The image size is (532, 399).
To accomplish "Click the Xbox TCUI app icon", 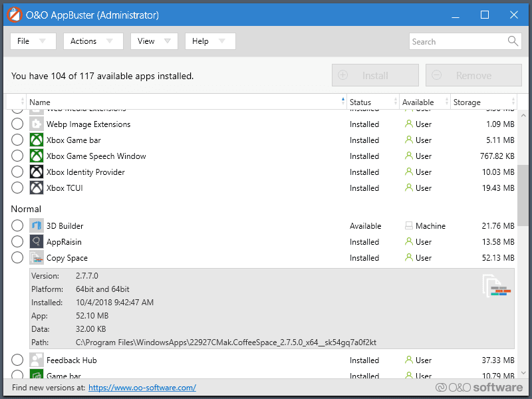I will point(37,188).
